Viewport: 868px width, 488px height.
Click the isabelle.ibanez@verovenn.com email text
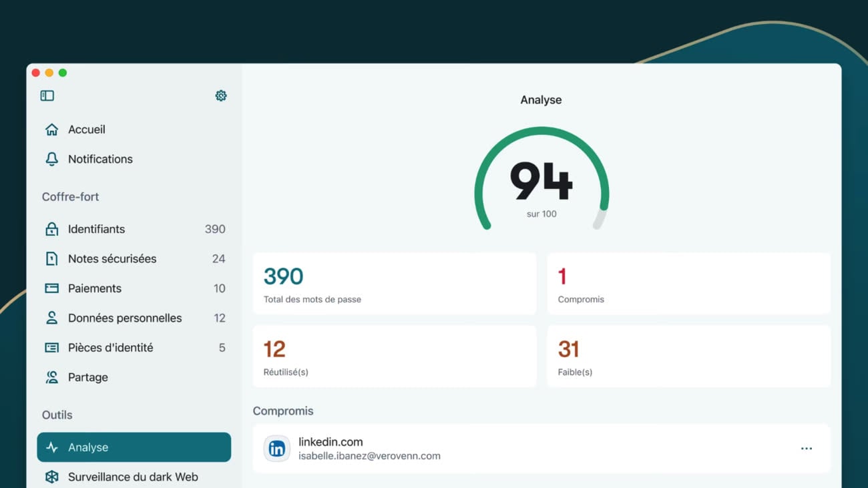tap(369, 456)
